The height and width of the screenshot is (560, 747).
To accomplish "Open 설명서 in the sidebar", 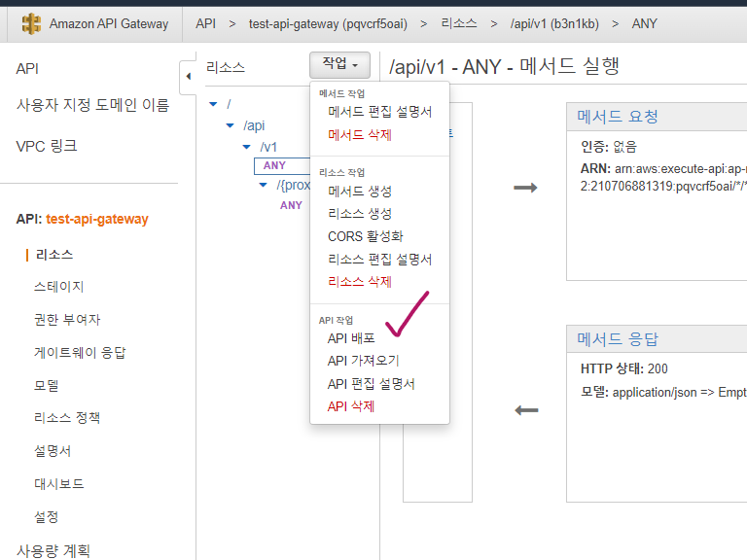I will coord(53,451).
